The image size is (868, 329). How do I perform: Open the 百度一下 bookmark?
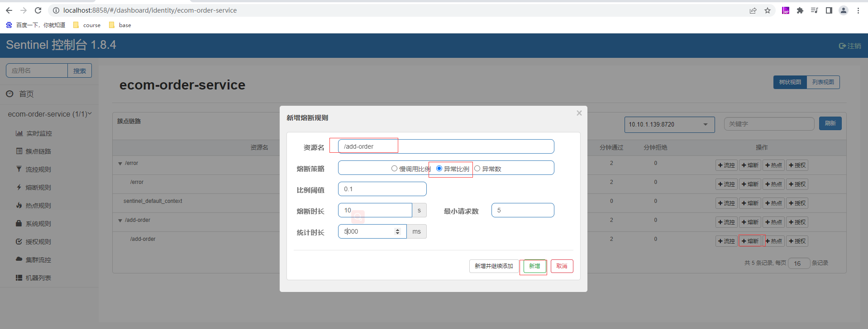click(36, 25)
